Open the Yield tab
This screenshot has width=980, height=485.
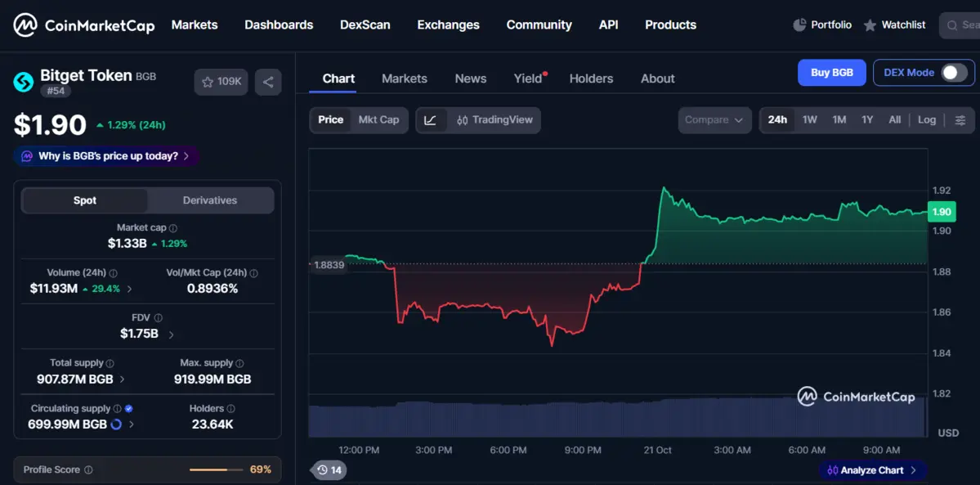(x=528, y=79)
